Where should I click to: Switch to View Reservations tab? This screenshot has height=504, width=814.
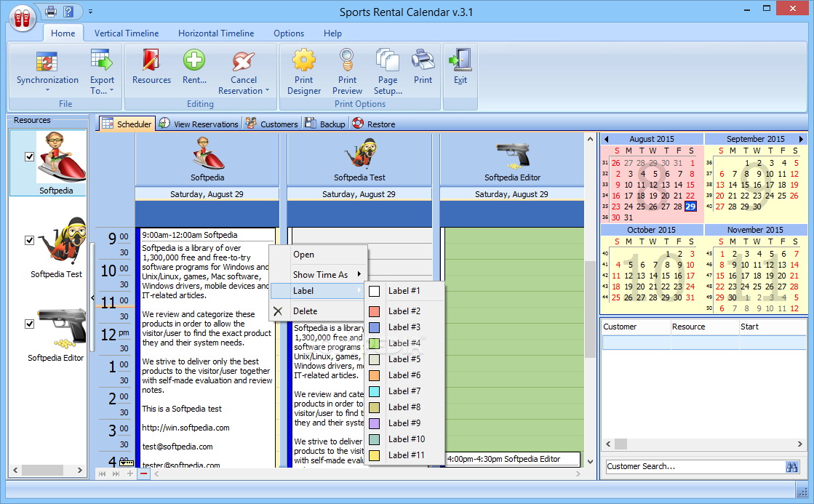pyautogui.click(x=199, y=124)
